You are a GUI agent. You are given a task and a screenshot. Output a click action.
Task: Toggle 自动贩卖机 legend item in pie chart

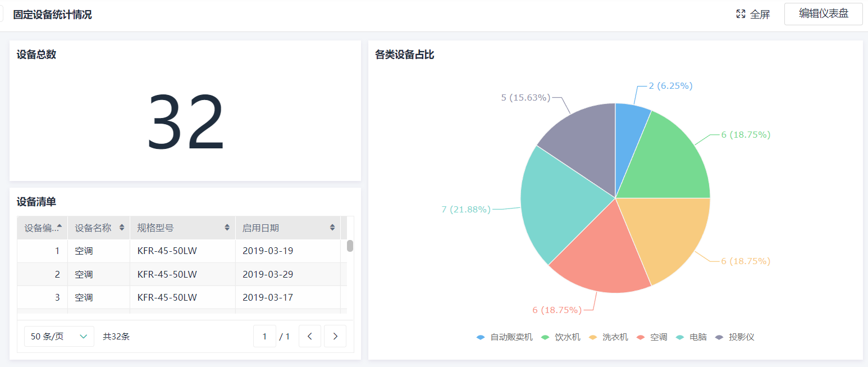[x=504, y=337]
